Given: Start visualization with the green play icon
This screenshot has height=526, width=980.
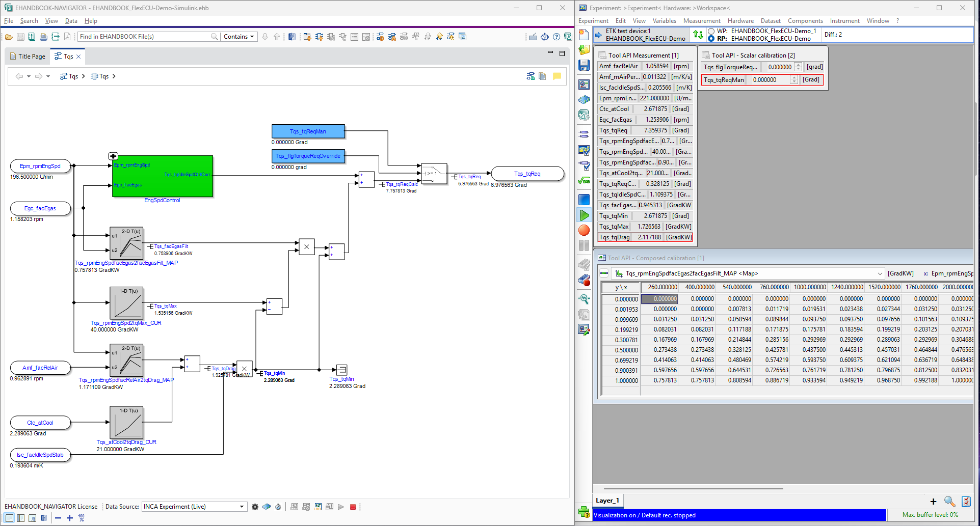Looking at the screenshot, I should pos(584,215).
